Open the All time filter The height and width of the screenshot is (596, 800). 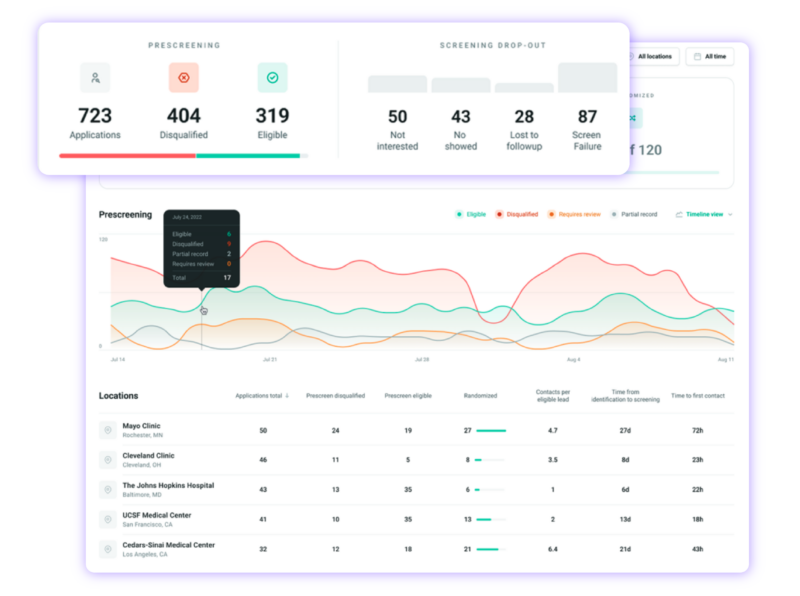[713, 56]
